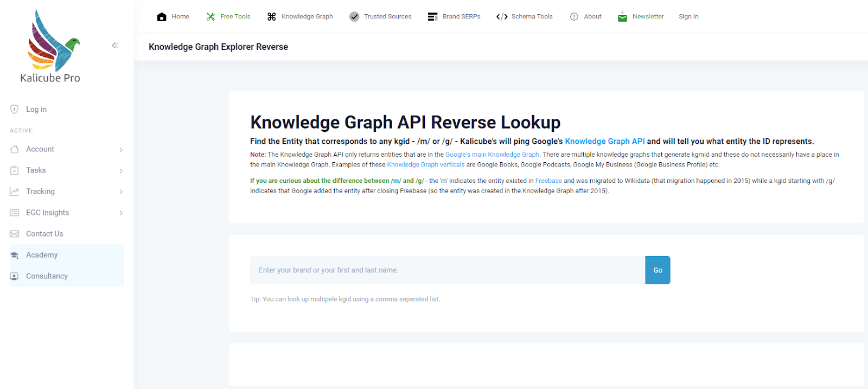Screen dimensions: 868x389
Task: Click the Tasks clipboard icon
Action: (15, 170)
